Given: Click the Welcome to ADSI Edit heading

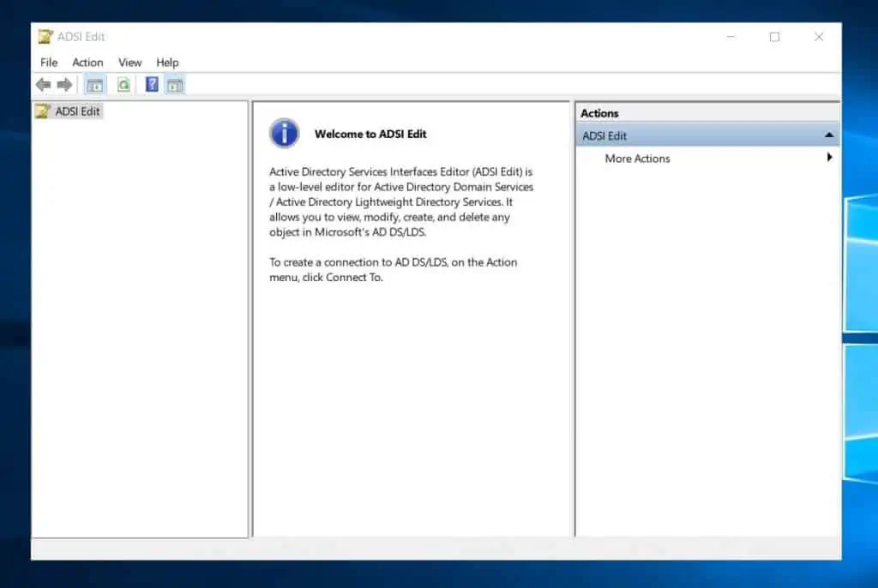Looking at the screenshot, I should (370, 134).
